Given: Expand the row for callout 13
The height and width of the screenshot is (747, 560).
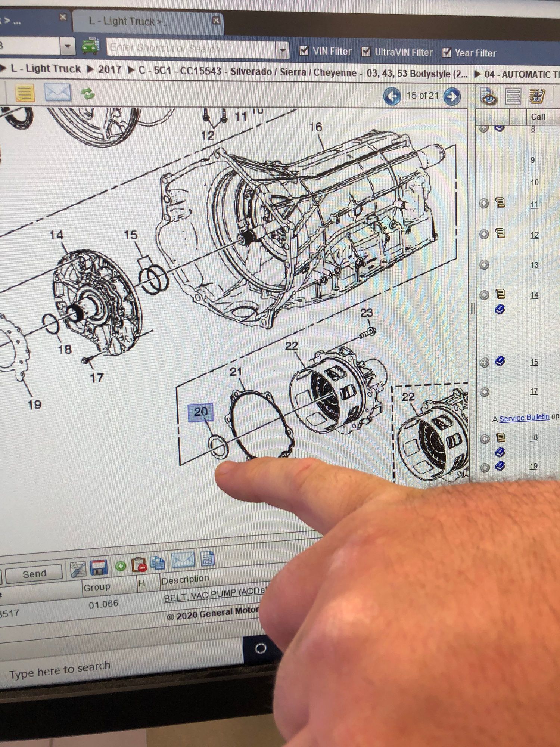Looking at the screenshot, I should pos(484,265).
